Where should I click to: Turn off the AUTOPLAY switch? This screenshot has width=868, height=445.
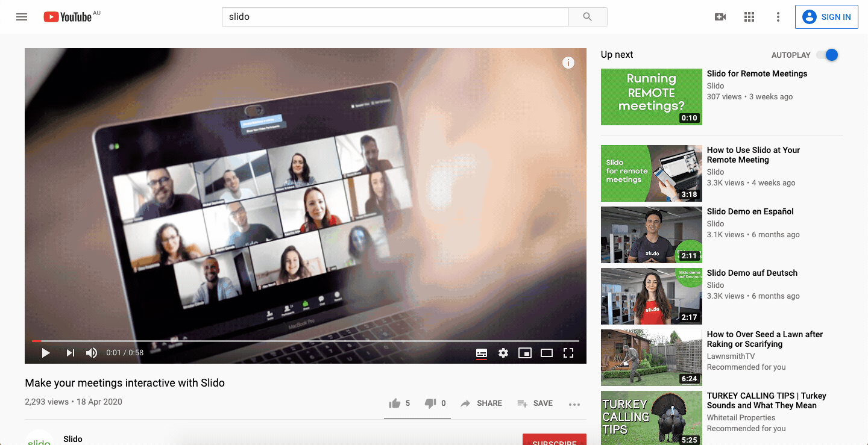click(x=828, y=55)
